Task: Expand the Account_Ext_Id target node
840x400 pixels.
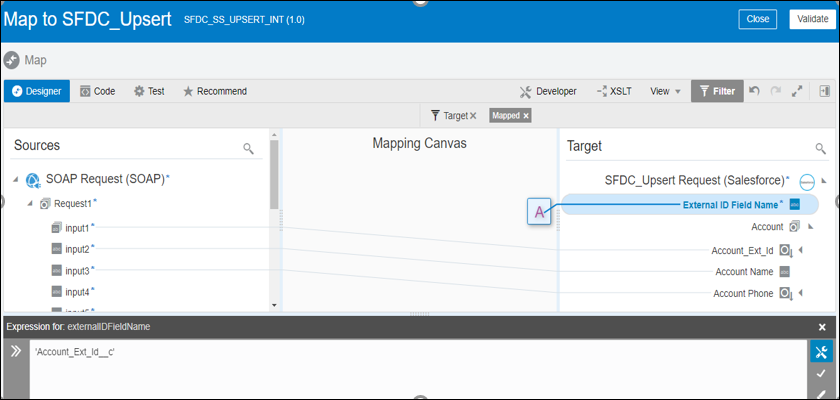Action: click(x=800, y=250)
